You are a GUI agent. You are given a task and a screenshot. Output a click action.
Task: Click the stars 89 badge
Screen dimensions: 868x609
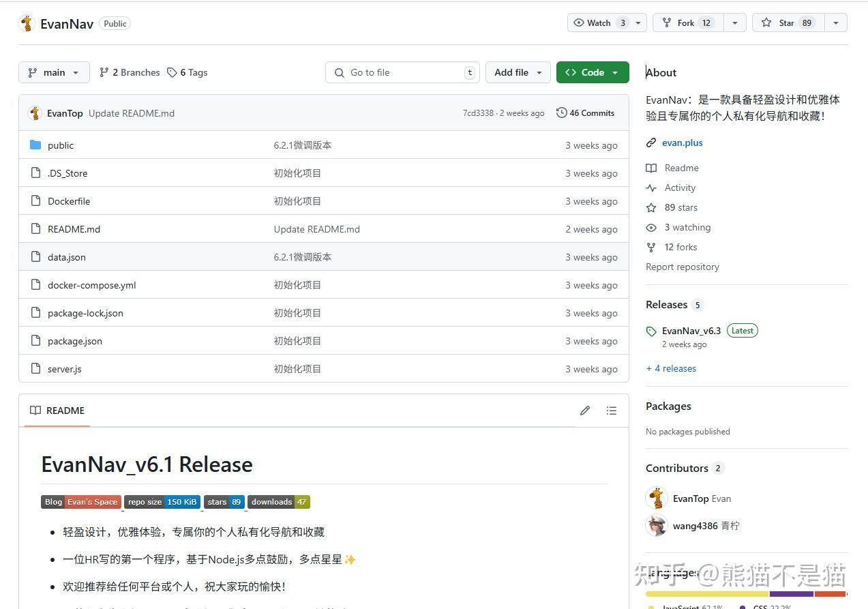[x=224, y=502]
